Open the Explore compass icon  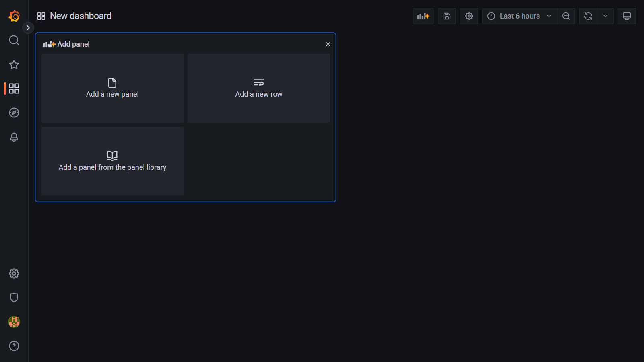14,113
